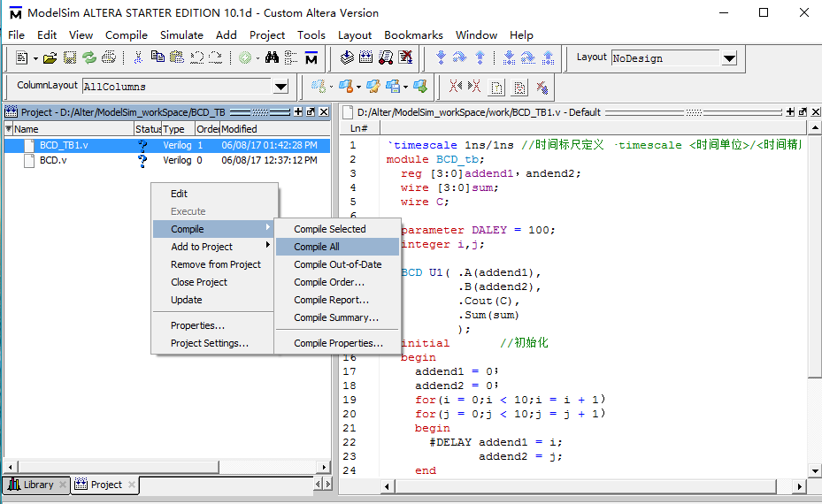The width and height of the screenshot is (822, 504).
Task: Click the Break simulation icon with red X
Action: coord(405,57)
